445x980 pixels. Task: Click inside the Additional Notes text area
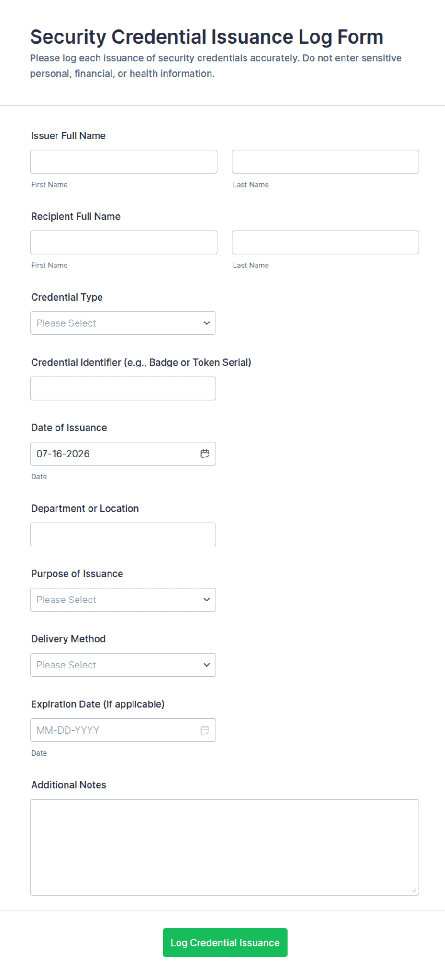click(x=224, y=847)
